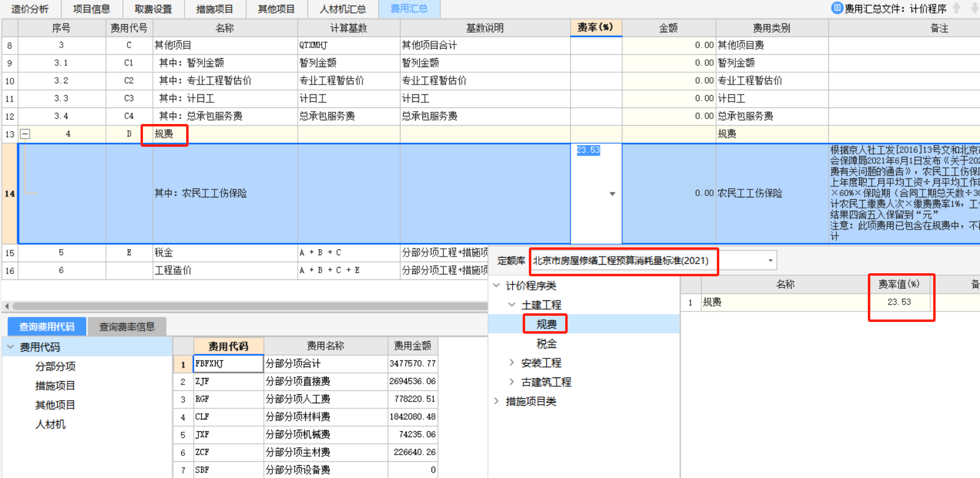Click row number 14 header
Image resolution: width=980 pixels, height=478 pixels.
point(10,194)
